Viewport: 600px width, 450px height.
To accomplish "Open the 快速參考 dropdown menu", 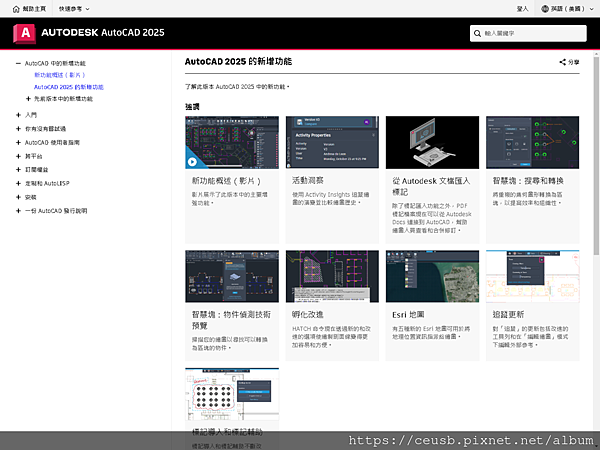I will coord(74,9).
